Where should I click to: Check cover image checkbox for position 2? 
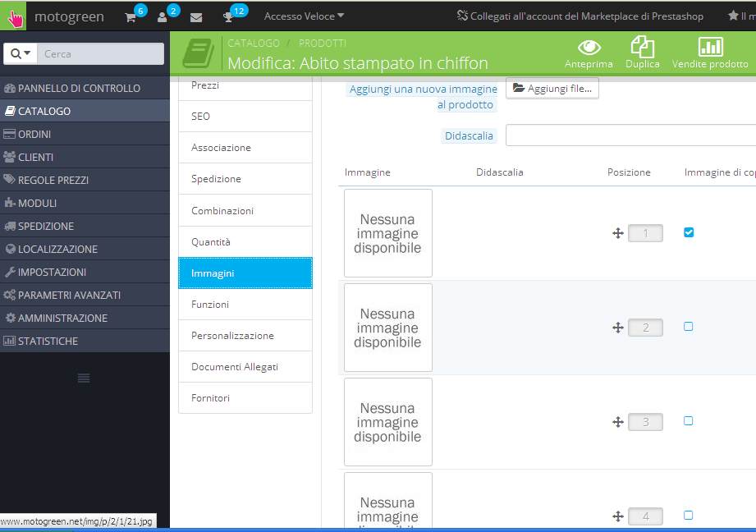[x=689, y=327]
